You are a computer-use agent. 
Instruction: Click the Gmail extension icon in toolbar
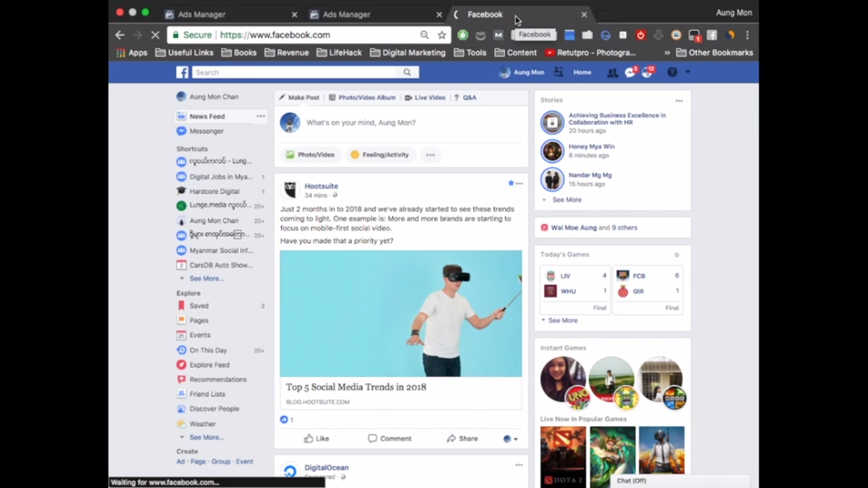(x=498, y=35)
